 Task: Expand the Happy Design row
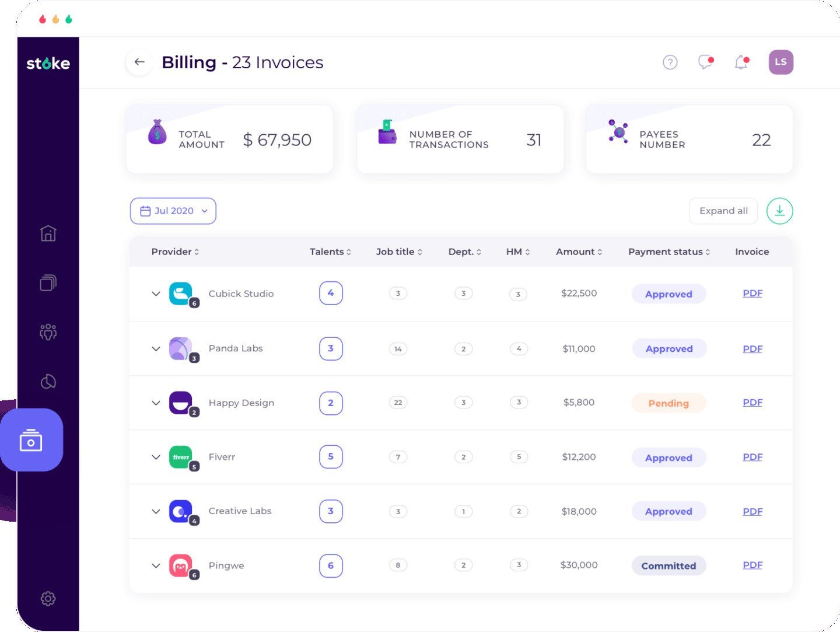coord(156,403)
